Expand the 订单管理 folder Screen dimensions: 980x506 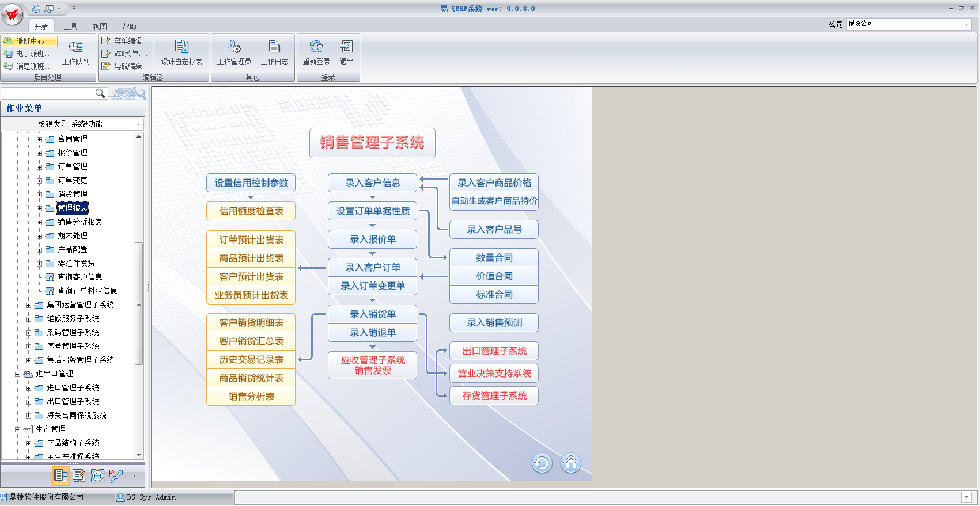(x=40, y=167)
